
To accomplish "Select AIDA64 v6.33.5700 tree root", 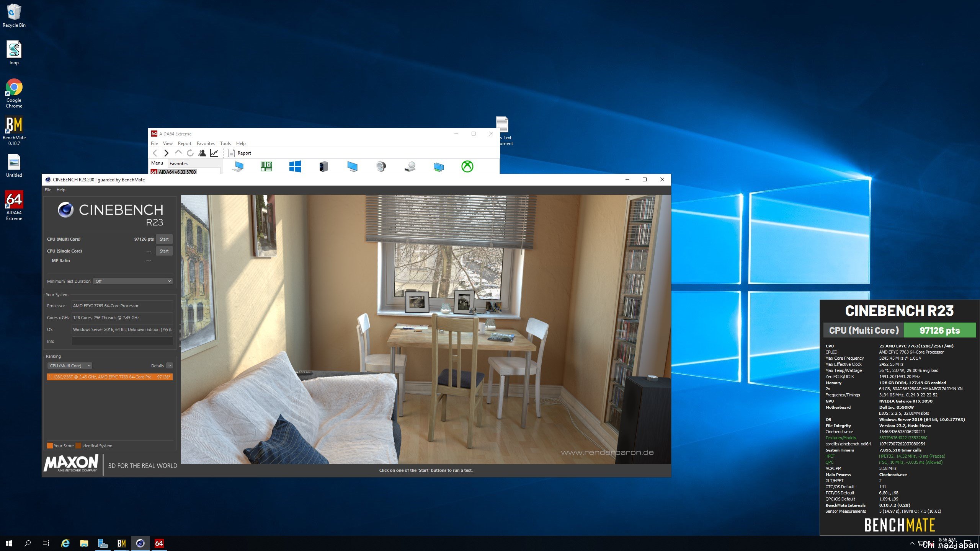I will [173, 172].
